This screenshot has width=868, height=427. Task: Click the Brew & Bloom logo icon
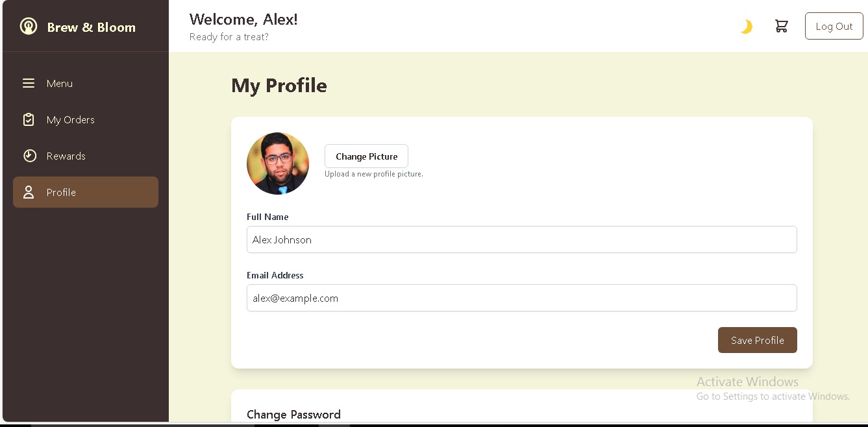[29, 27]
